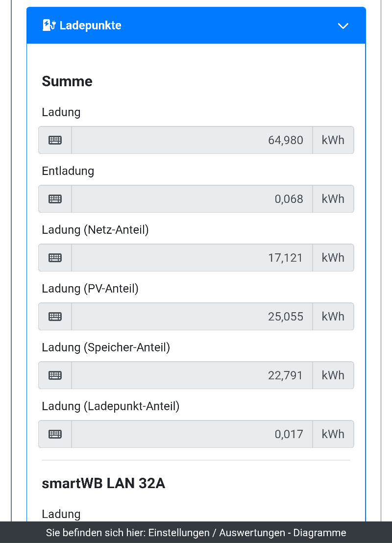
Task: Click kWh unit label beside Ladung 64,980
Action: (333, 140)
